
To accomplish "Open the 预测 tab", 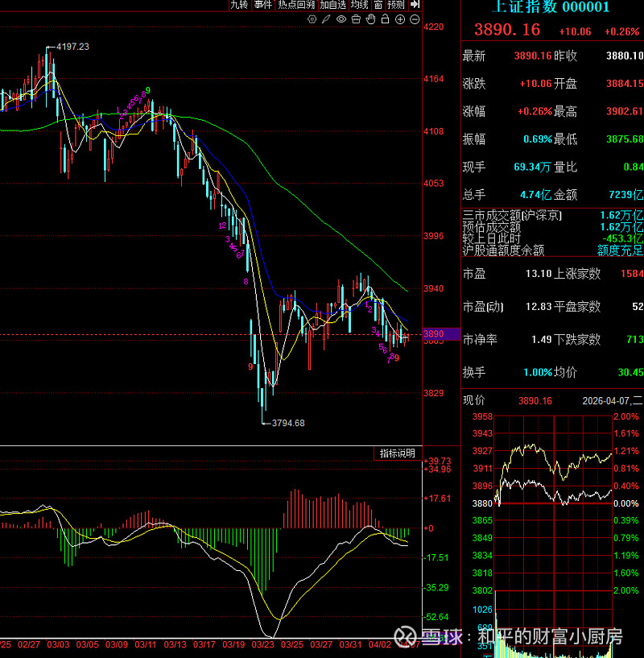I will [x=396, y=5].
